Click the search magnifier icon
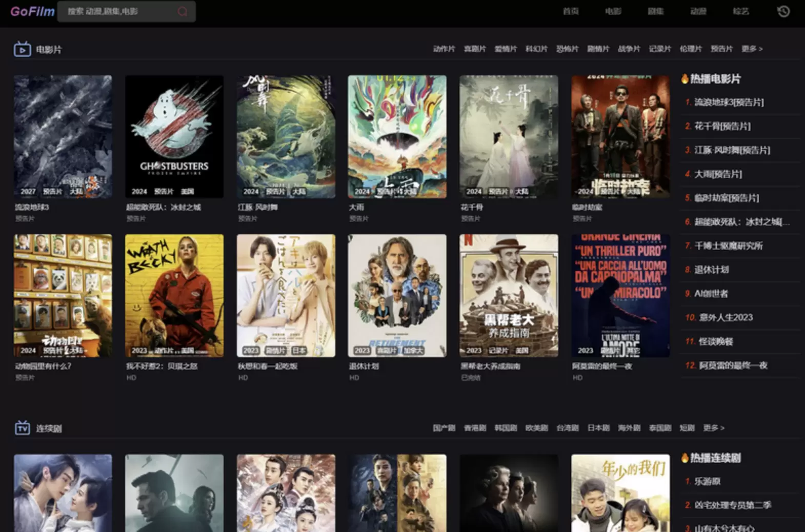 click(183, 11)
